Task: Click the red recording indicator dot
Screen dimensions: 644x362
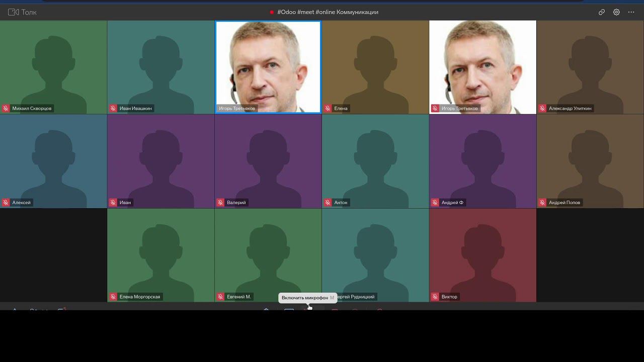Action: coord(272,12)
